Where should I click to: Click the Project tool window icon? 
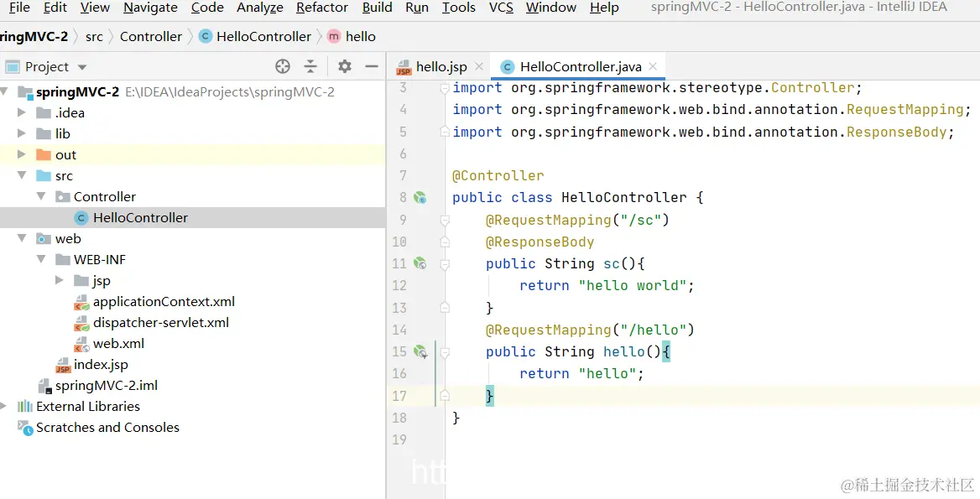point(13,66)
